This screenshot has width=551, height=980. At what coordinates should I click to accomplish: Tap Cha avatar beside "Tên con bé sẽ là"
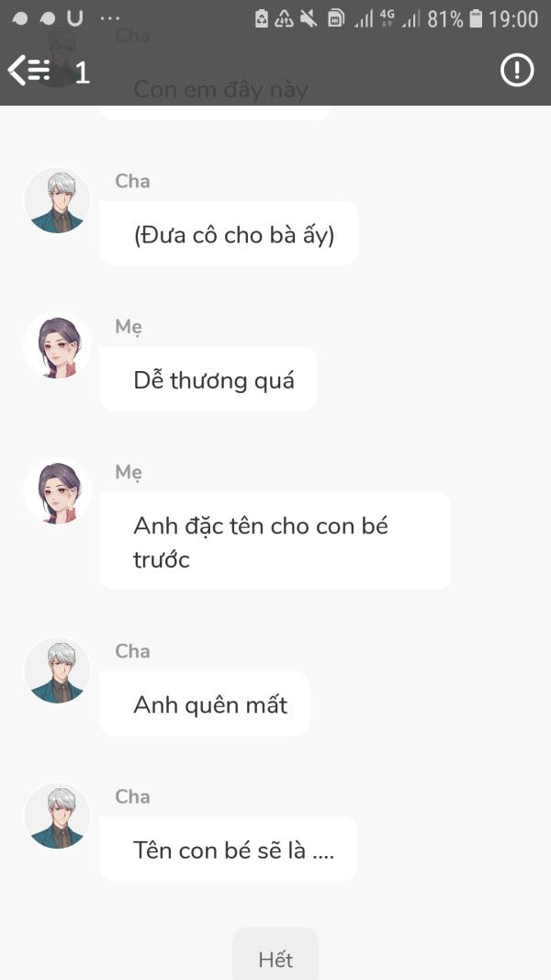pyautogui.click(x=57, y=817)
